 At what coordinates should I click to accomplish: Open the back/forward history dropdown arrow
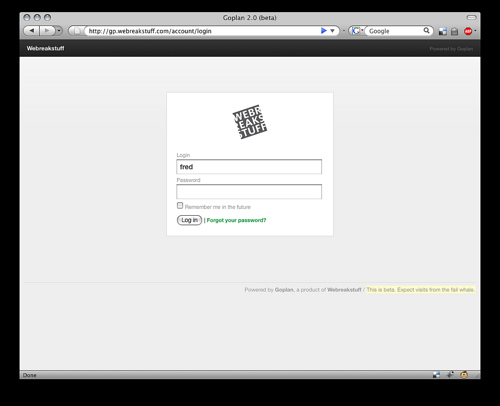click(x=59, y=31)
